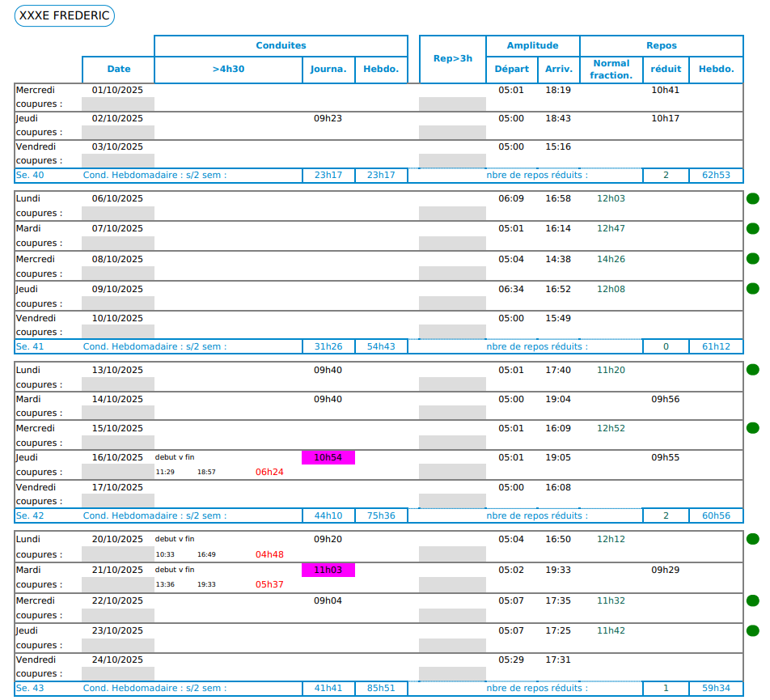
Task: Click the two-week driving total 85h51
Action: (x=381, y=689)
